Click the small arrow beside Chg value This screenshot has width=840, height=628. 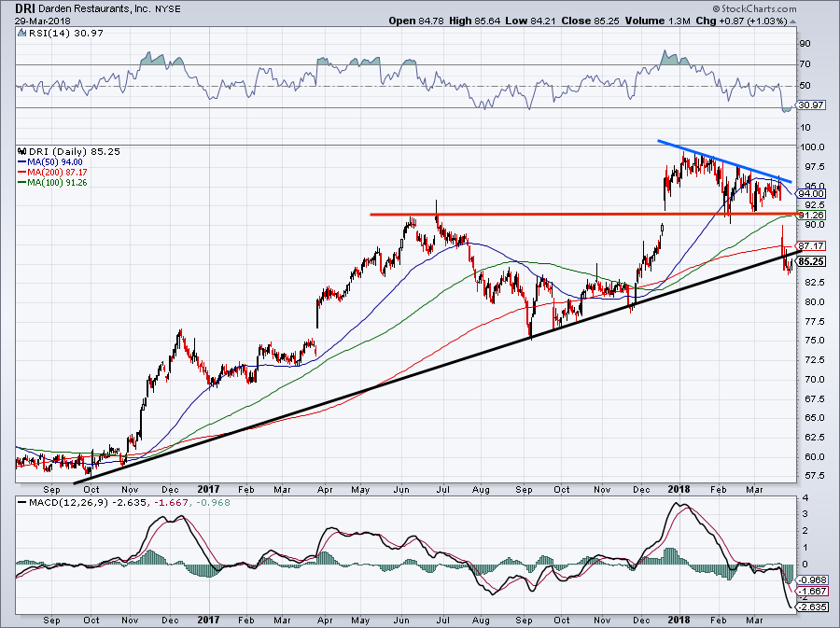tap(792, 22)
